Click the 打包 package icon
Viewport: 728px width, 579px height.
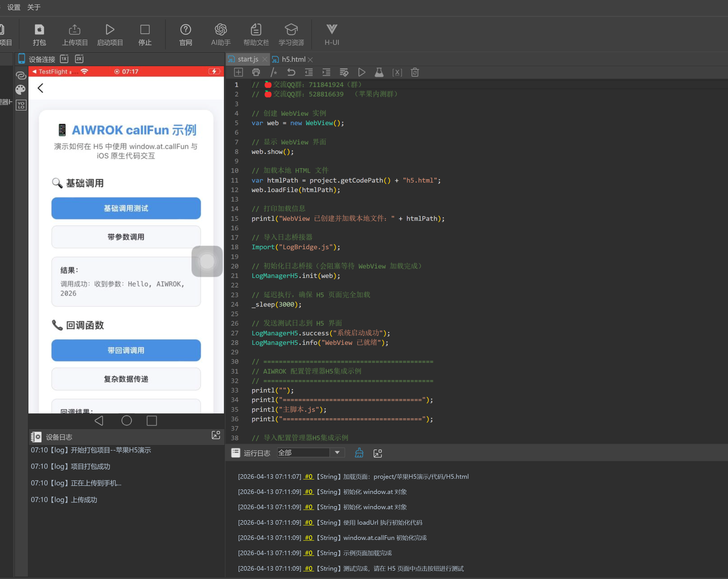(39, 34)
